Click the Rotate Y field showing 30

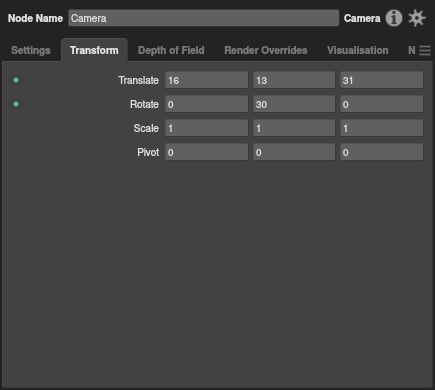(294, 104)
